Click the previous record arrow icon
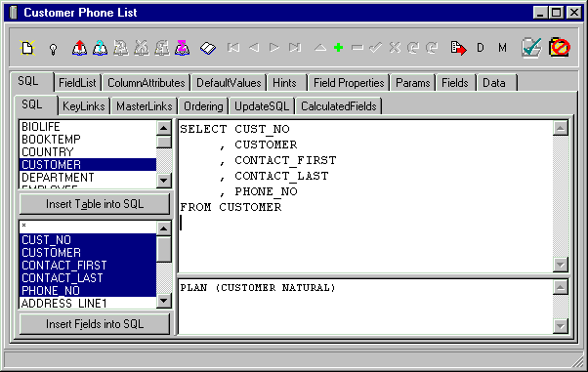This screenshot has height=372, width=588. [x=254, y=48]
